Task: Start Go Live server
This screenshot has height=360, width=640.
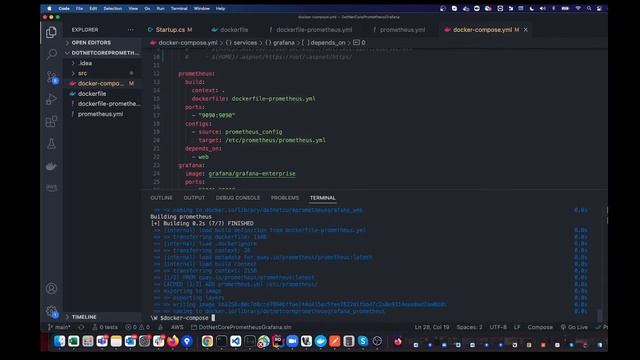Action: pyautogui.click(x=574, y=327)
